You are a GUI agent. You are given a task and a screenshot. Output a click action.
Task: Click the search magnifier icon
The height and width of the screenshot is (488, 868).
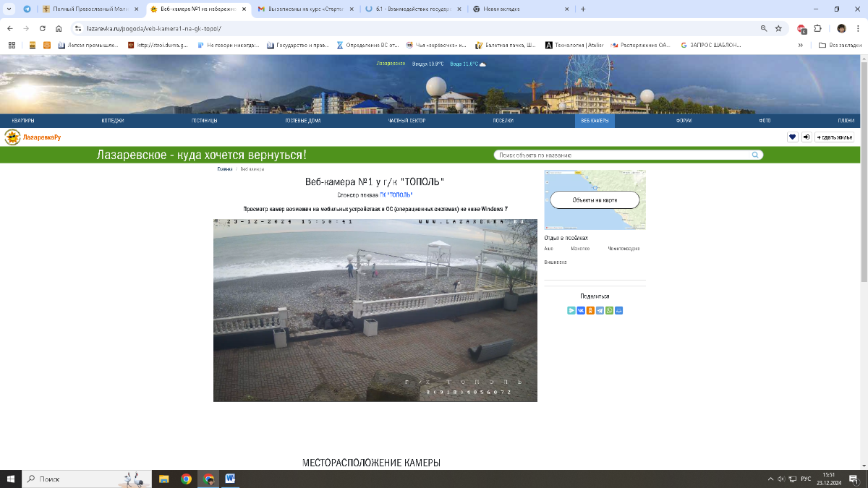point(755,155)
